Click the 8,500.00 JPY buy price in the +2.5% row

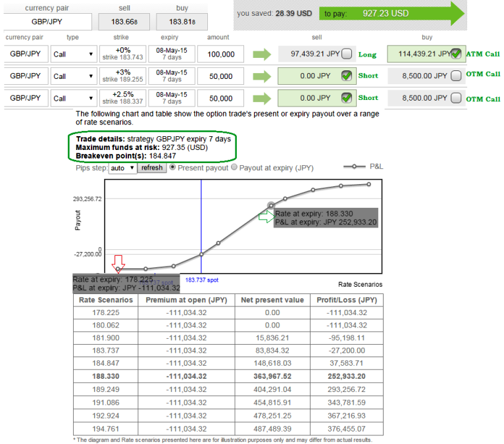point(424,98)
